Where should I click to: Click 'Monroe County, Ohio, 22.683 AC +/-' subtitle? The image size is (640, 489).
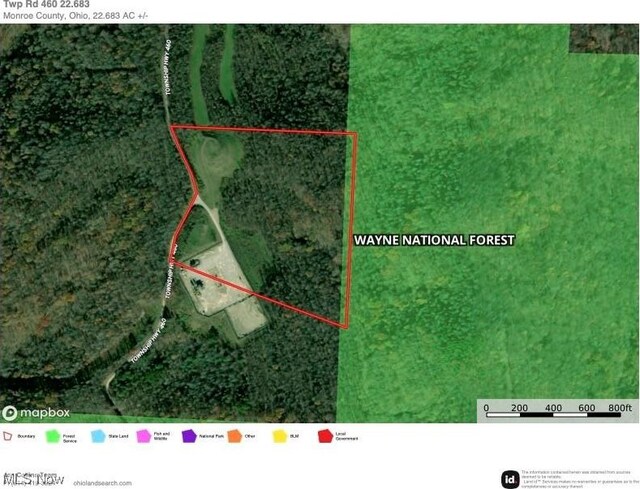76,16
